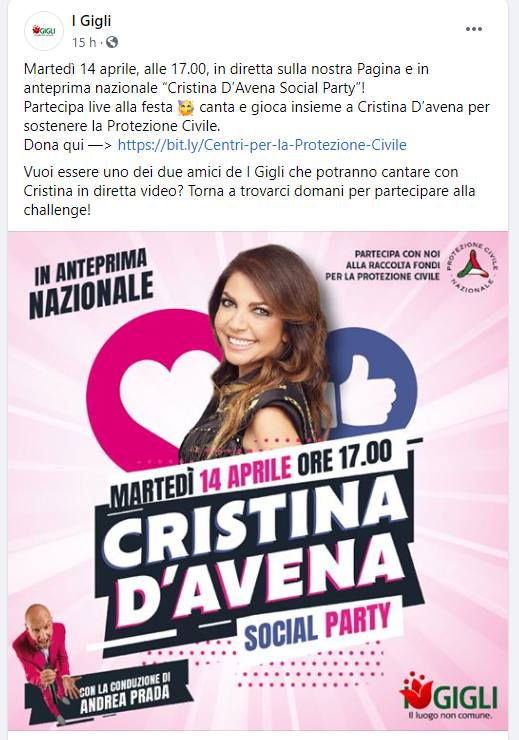Click the public globe privacy icon
This screenshot has width=519, height=740.
click(x=112, y=42)
